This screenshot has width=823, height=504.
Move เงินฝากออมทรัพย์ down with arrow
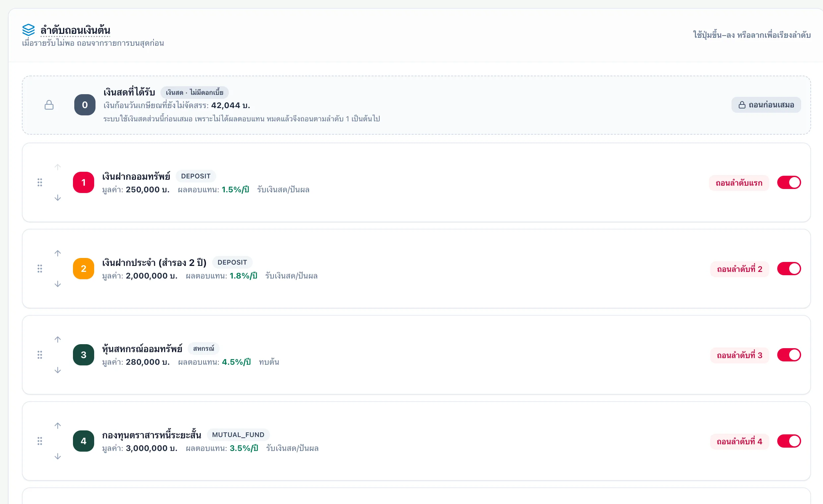[58, 198]
